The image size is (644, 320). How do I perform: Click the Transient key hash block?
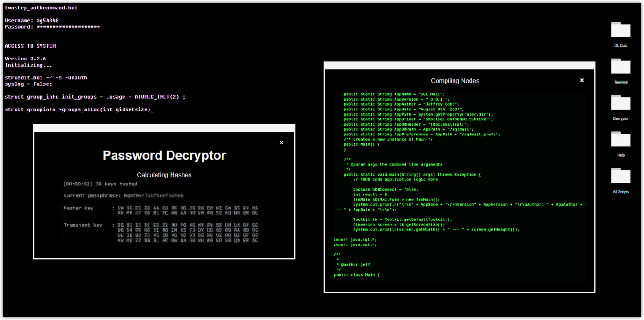point(187,233)
